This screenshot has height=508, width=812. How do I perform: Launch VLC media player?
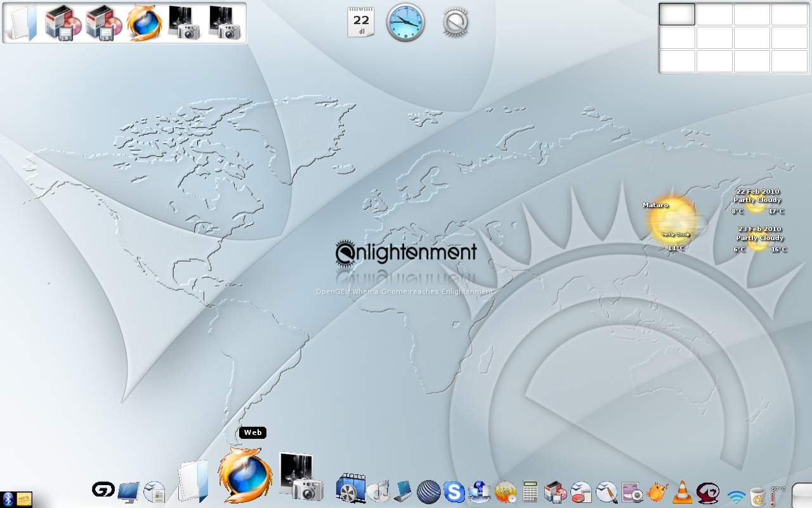683,492
